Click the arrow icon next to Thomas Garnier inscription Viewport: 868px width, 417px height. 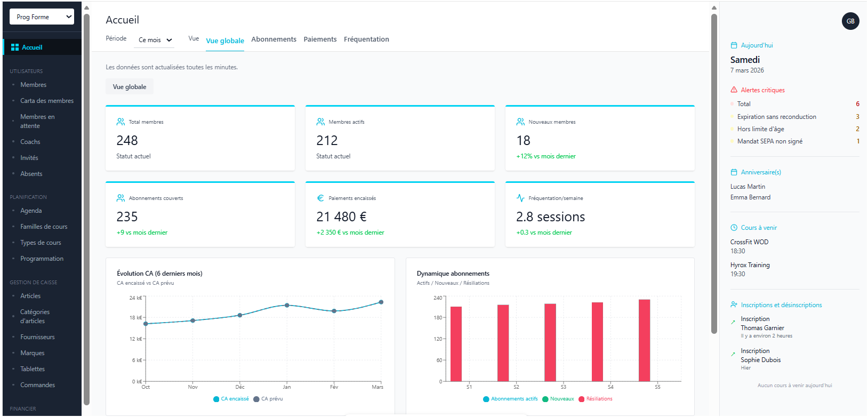tap(733, 322)
